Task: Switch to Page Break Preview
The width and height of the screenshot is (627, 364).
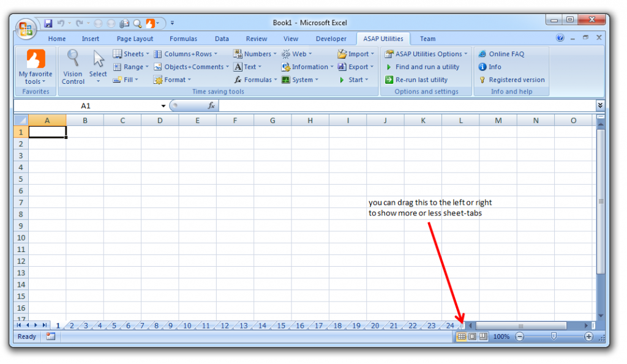Action: coord(484,337)
